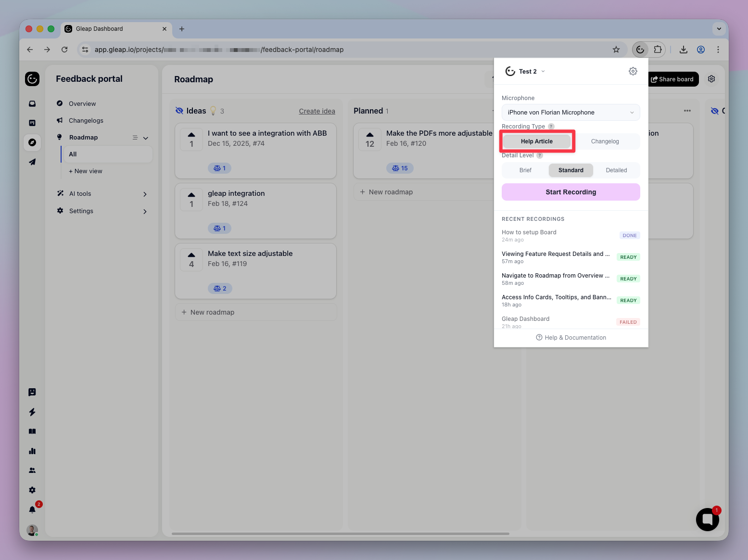
Task: Open Help & Documentation link
Action: [x=571, y=338]
